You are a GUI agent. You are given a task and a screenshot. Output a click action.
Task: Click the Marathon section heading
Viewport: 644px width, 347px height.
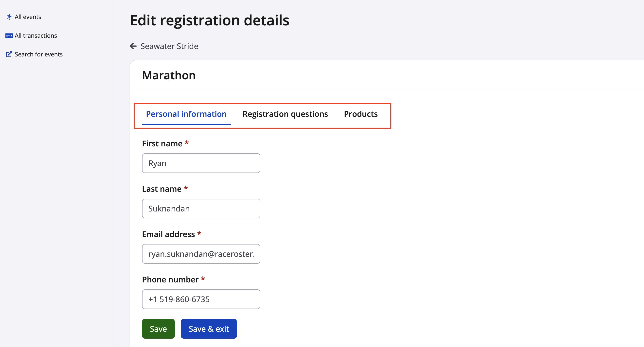169,75
